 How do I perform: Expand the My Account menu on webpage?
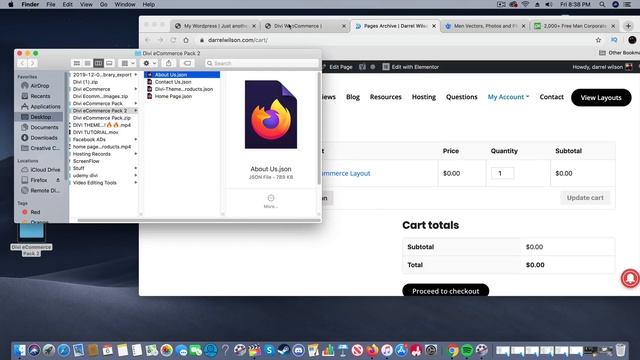click(x=508, y=97)
